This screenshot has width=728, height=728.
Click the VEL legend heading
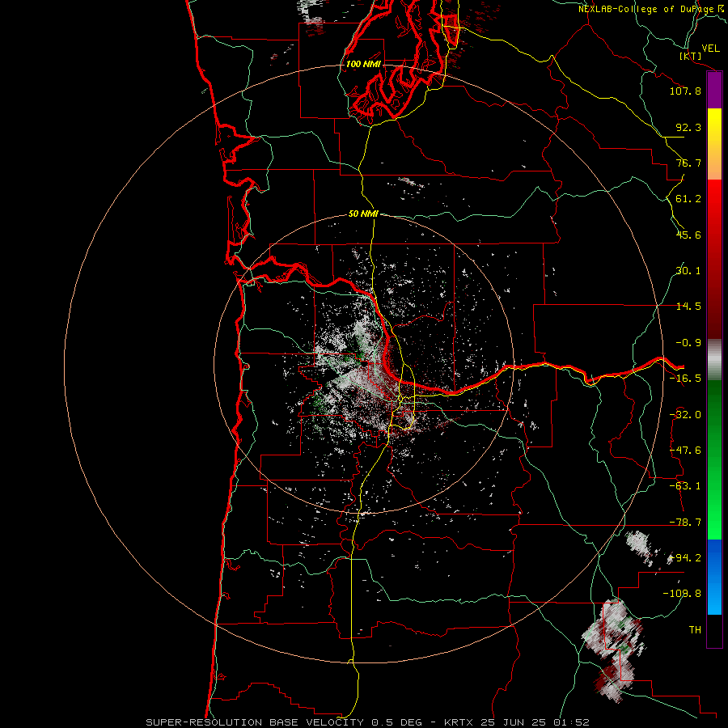(x=710, y=49)
